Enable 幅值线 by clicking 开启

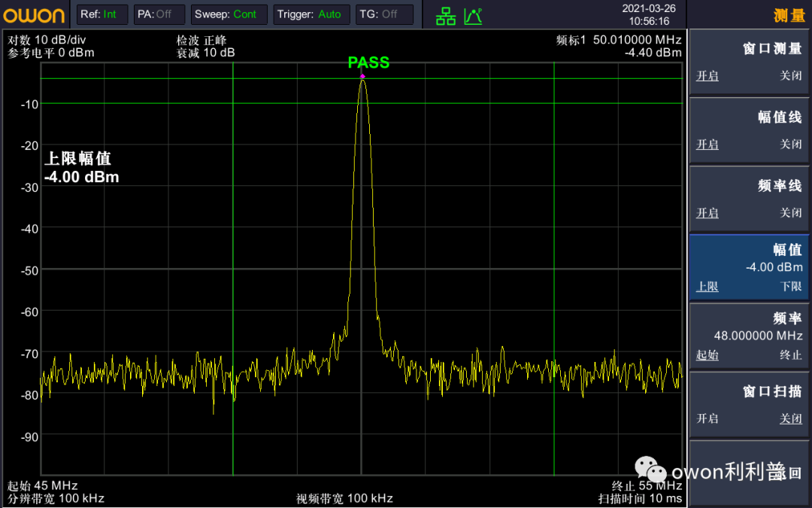point(707,144)
